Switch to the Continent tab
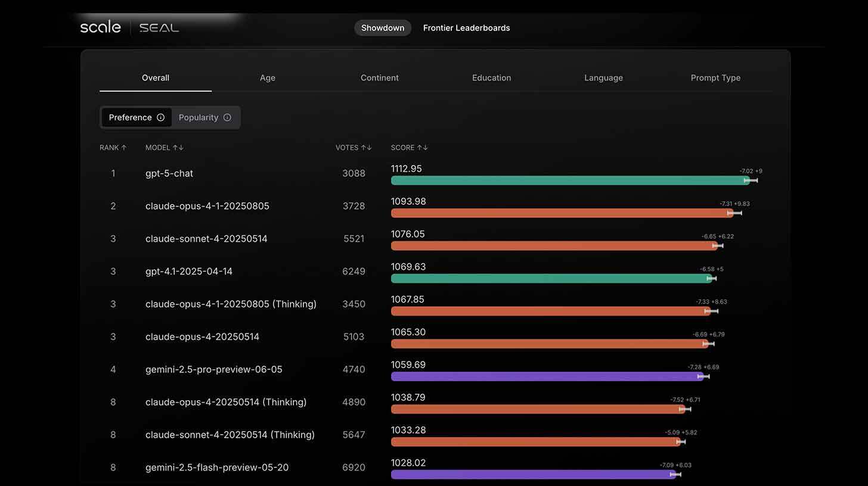Image resolution: width=868 pixels, height=486 pixels. (x=380, y=78)
